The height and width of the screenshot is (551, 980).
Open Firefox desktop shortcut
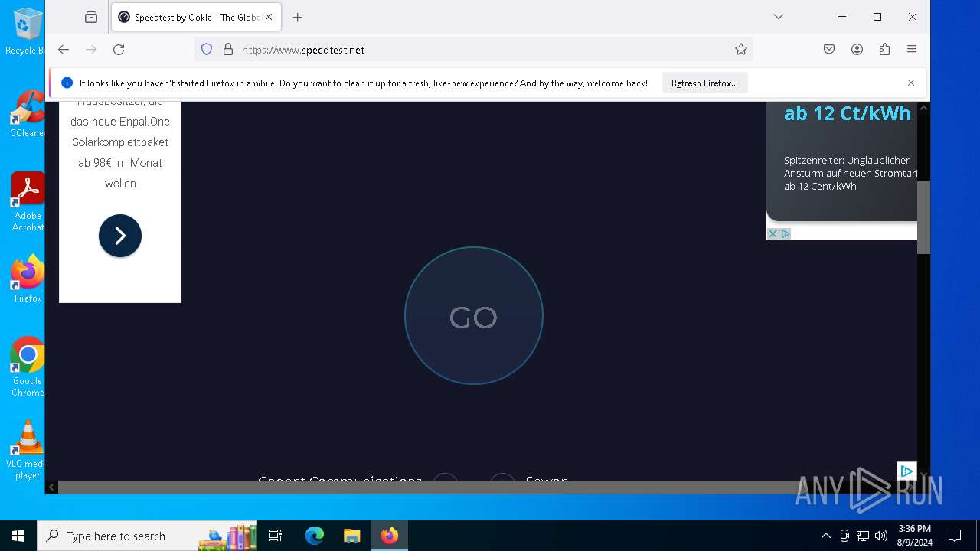[x=28, y=279]
